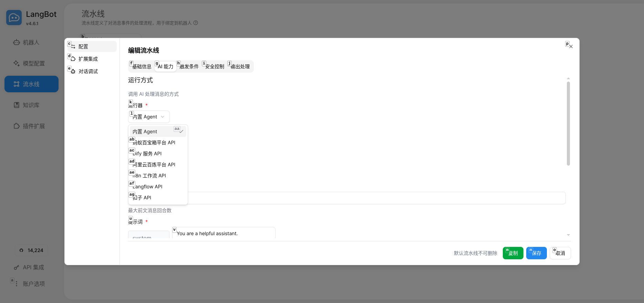Open 对话调试 in dialog sidebar
Image resolution: width=644 pixels, height=303 pixels.
[x=88, y=71]
